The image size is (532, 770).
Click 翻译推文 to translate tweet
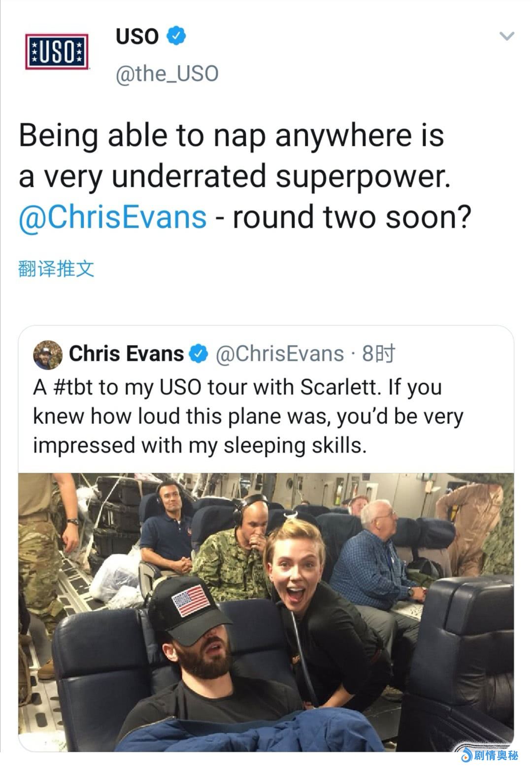56,269
